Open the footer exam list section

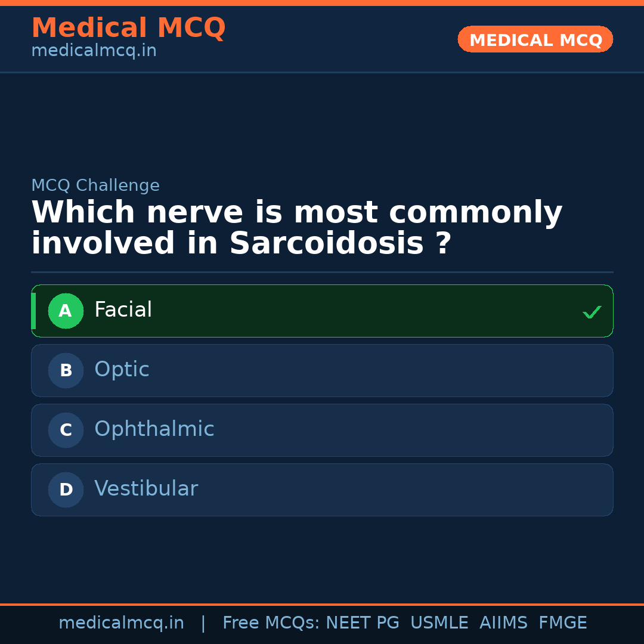point(404,622)
